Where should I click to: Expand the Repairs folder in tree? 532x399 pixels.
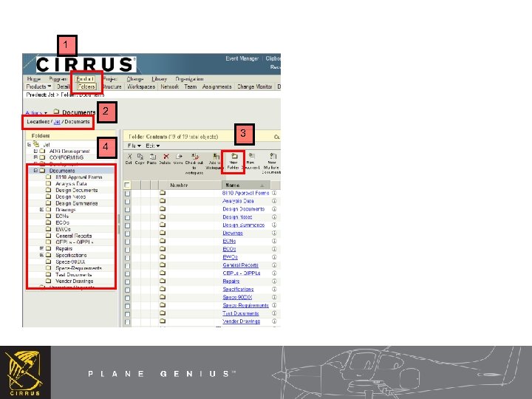click(41, 249)
